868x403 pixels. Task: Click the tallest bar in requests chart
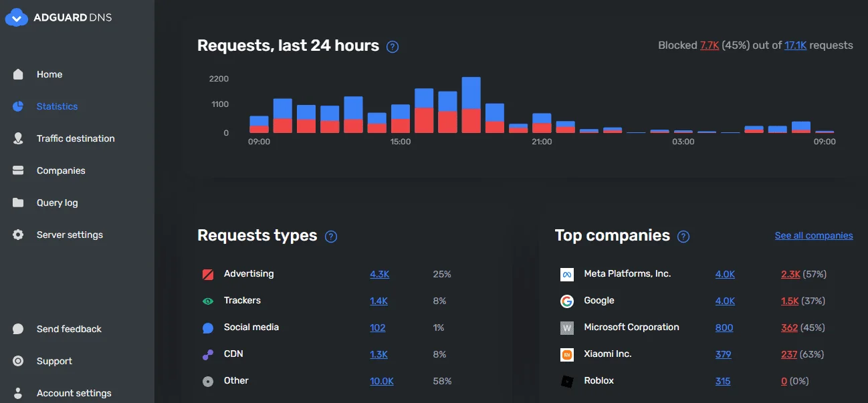pyautogui.click(x=471, y=105)
